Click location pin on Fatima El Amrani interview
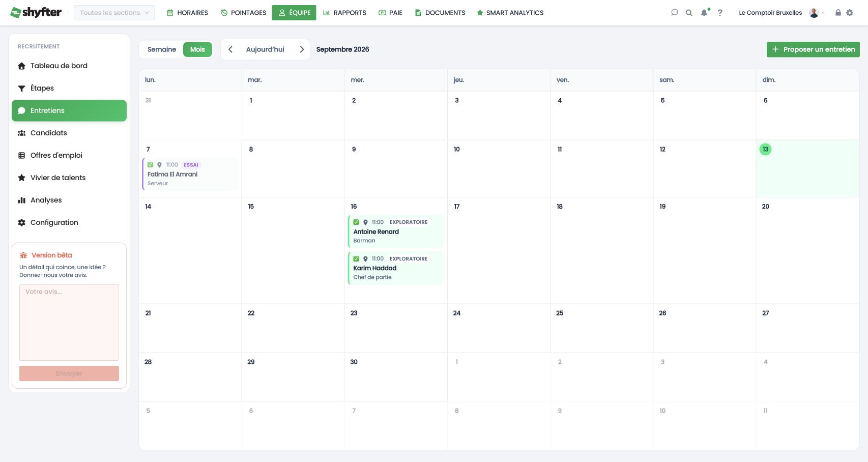This screenshot has width=868, height=462. [x=159, y=165]
